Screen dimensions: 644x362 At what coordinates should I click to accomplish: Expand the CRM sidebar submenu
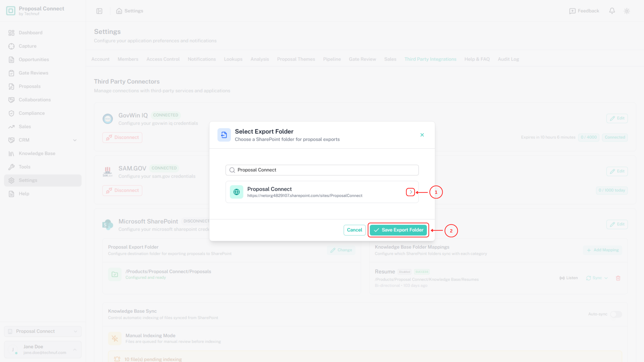pyautogui.click(x=75, y=140)
